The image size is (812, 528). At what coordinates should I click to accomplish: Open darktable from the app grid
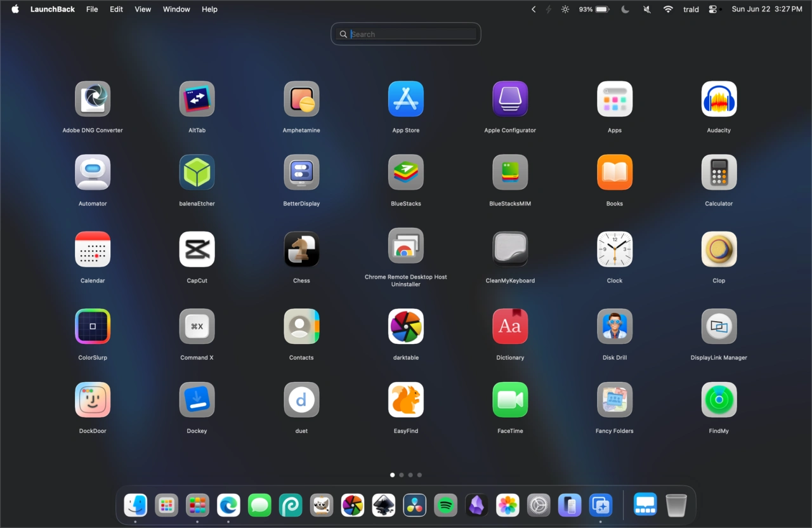pos(405,327)
